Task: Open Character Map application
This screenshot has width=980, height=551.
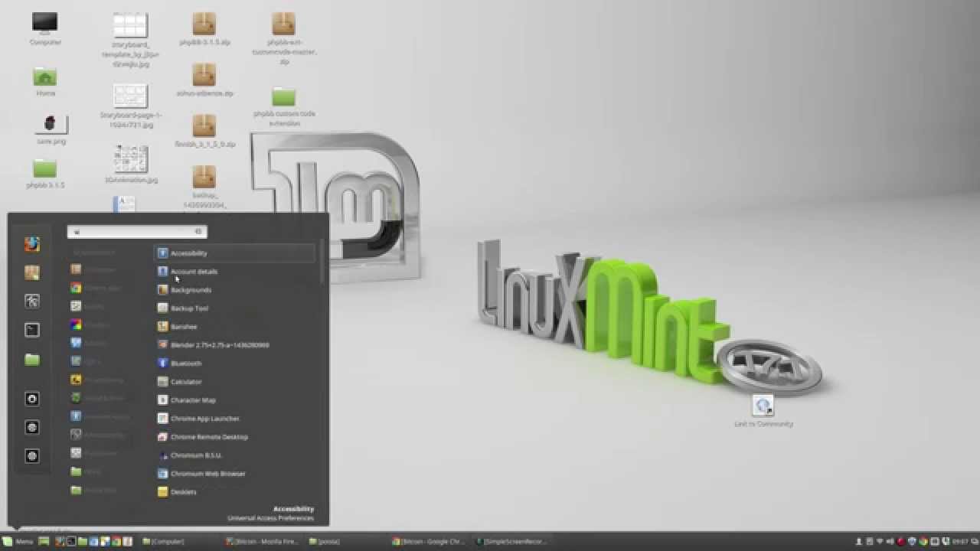Action: click(x=234, y=399)
